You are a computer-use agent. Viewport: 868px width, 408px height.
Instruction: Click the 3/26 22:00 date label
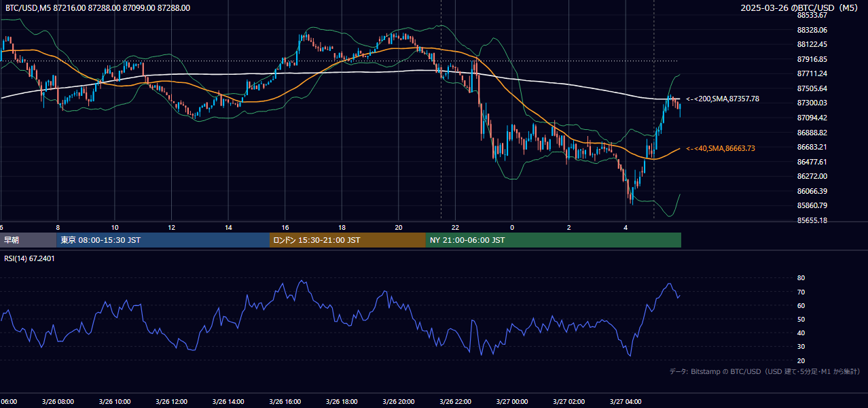click(455, 402)
